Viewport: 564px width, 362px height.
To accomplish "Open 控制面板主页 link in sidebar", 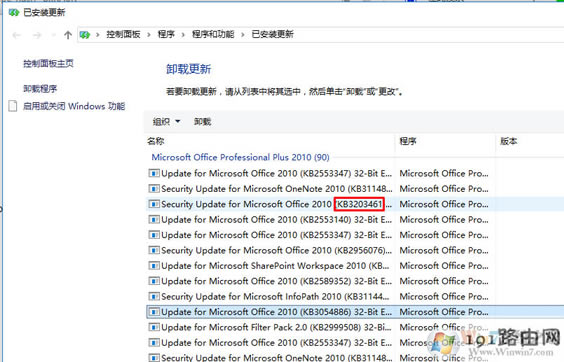I will [x=48, y=64].
